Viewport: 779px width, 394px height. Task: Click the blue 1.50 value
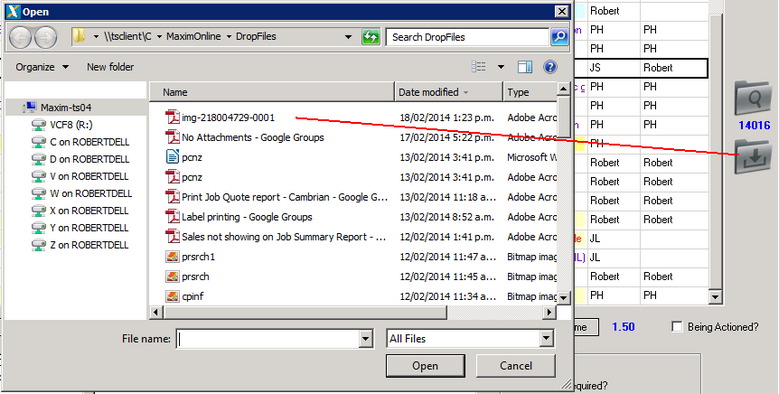pos(623,327)
